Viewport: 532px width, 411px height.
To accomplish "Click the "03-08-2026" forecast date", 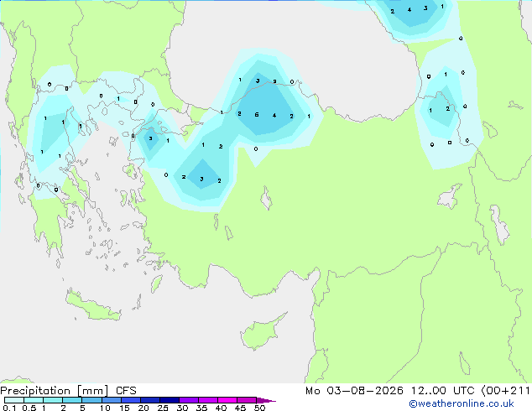I will coord(365,391).
